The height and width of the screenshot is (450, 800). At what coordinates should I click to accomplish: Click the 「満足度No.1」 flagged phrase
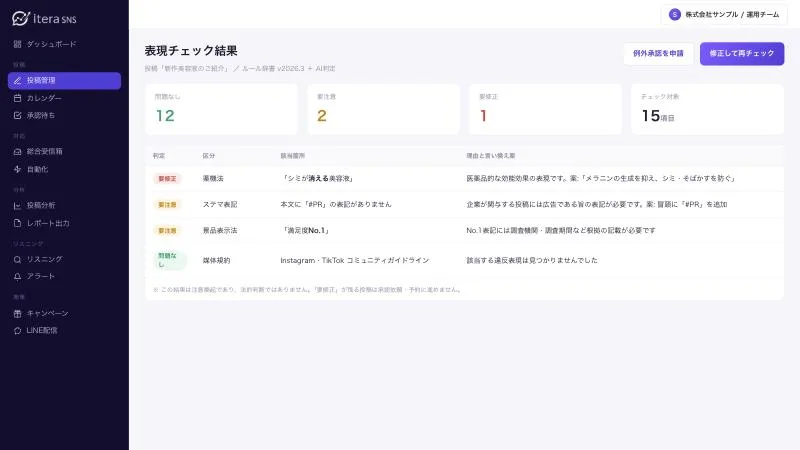point(306,231)
